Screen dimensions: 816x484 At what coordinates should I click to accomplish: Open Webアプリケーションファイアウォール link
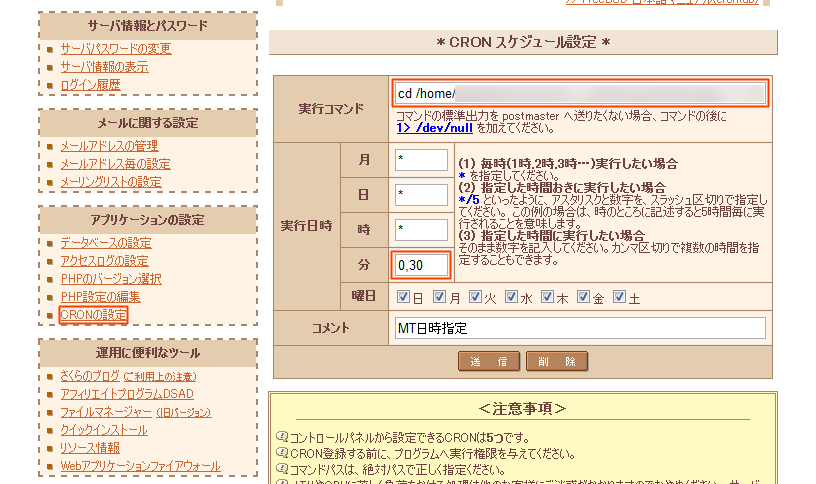pos(141,466)
